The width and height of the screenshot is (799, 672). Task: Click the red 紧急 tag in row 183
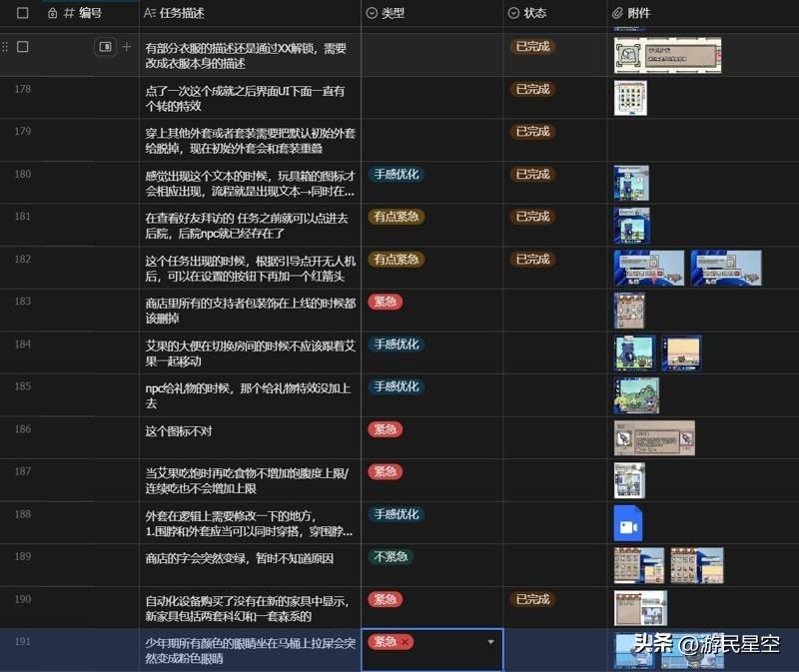tap(385, 302)
